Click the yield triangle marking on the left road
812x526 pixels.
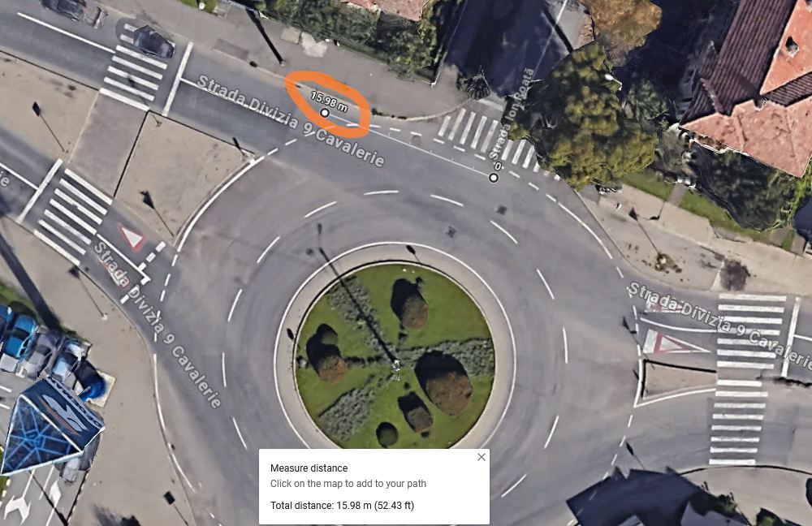132,237
